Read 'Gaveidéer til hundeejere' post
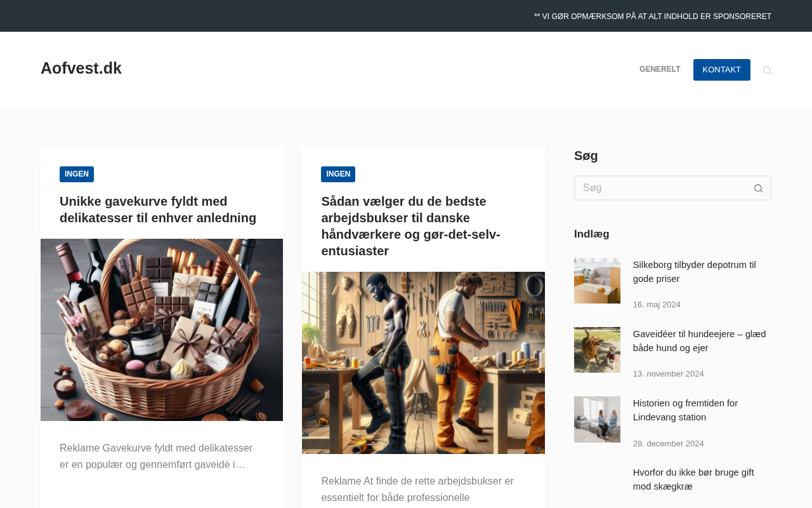 point(700,341)
